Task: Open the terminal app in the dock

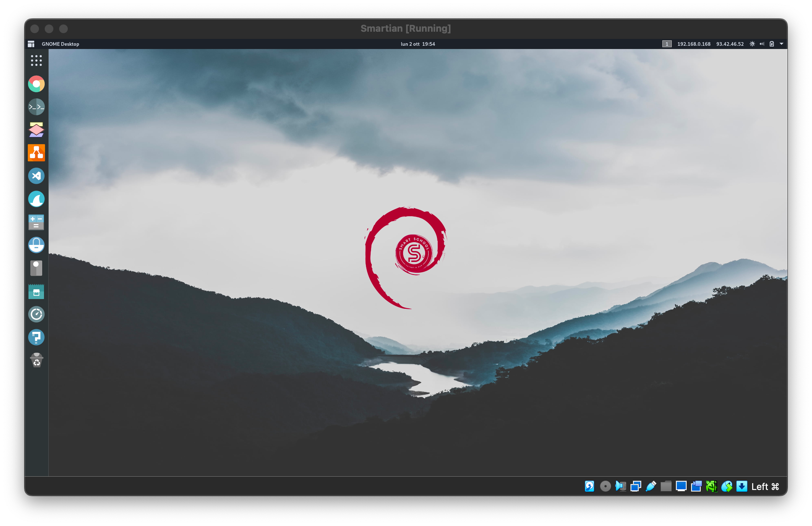Action: coord(36,107)
